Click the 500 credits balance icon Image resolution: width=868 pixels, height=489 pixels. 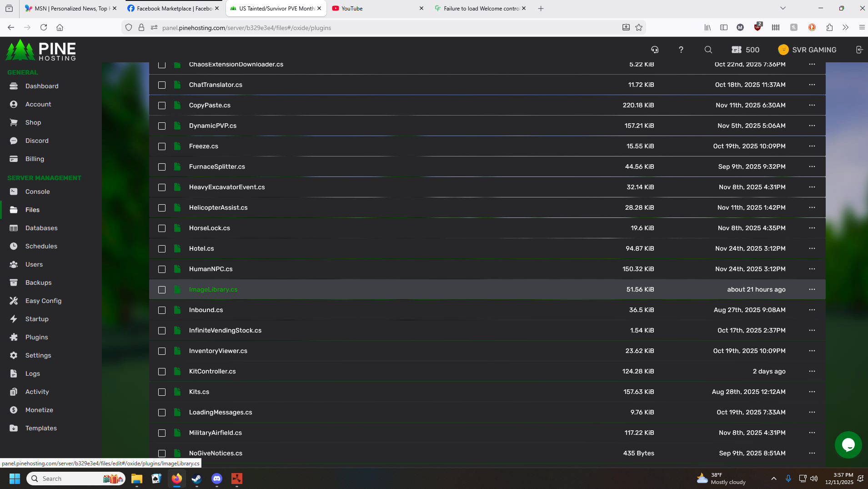(x=737, y=50)
